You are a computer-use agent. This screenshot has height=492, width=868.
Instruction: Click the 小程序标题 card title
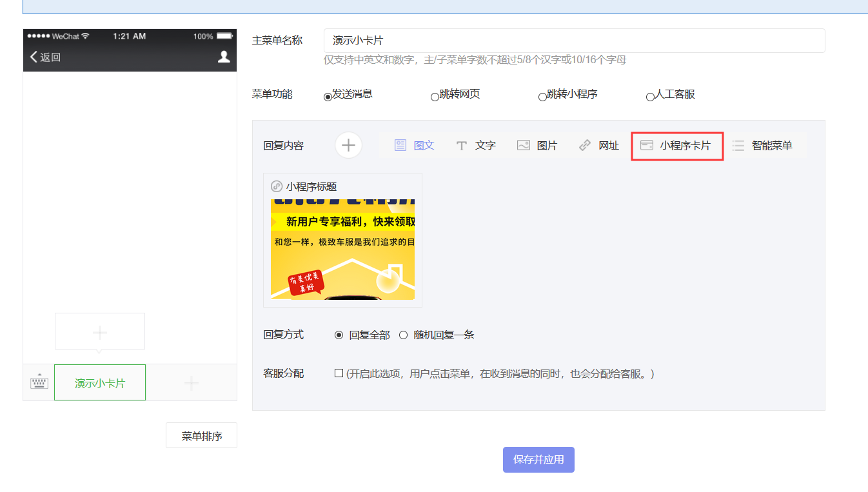[x=311, y=186]
